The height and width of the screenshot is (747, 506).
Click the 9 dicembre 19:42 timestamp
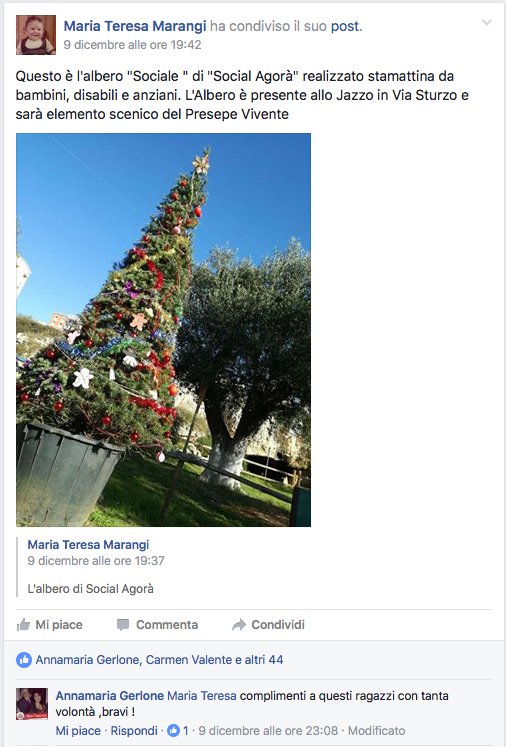[x=132, y=45]
